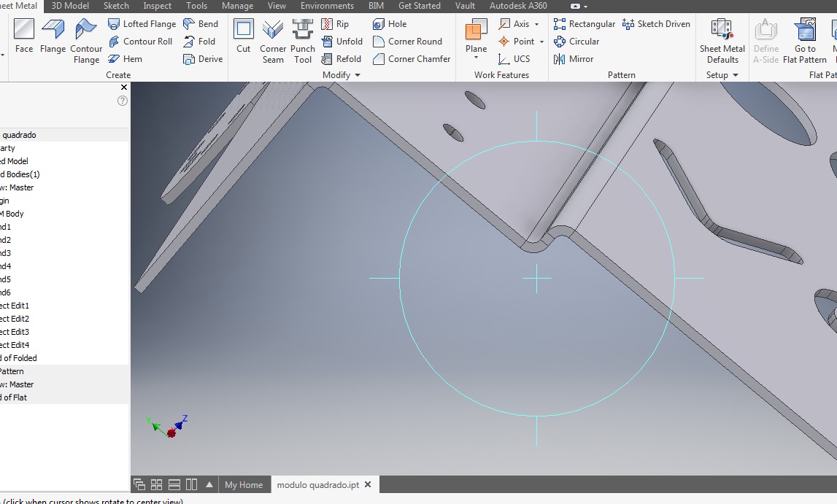This screenshot has width=837, height=504.
Task: Select the Bend tool
Action: click(201, 23)
